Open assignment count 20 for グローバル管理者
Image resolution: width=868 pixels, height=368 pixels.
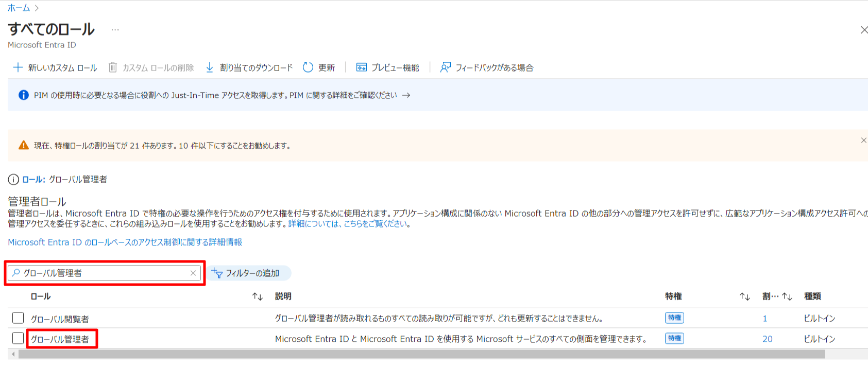point(768,339)
